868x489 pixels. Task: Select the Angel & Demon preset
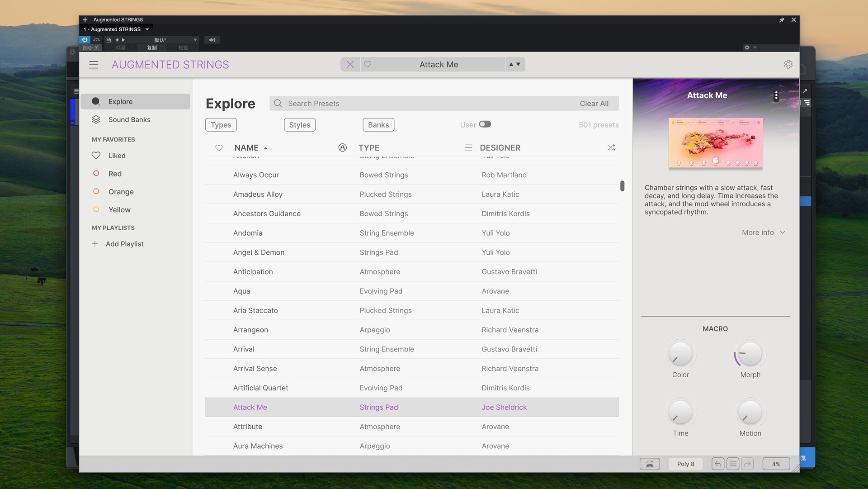coord(412,252)
